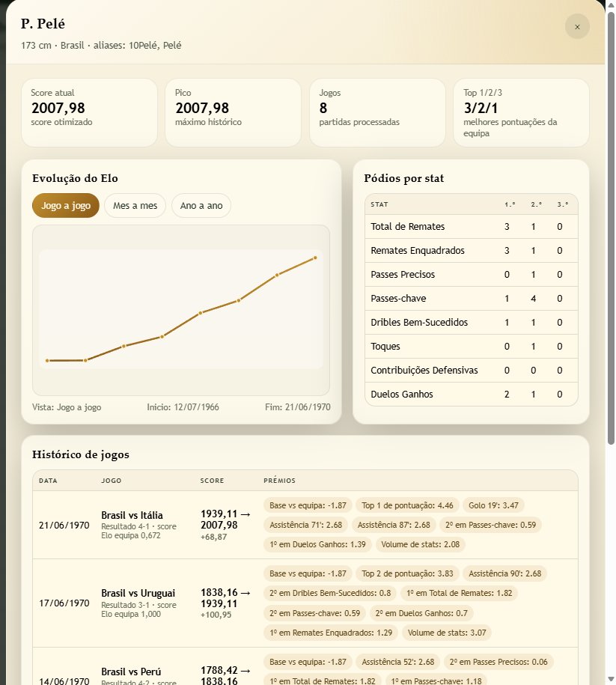The image size is (616, 685).
Task: Click the 'JOGO' column header
Action: (x=112, y=481)
